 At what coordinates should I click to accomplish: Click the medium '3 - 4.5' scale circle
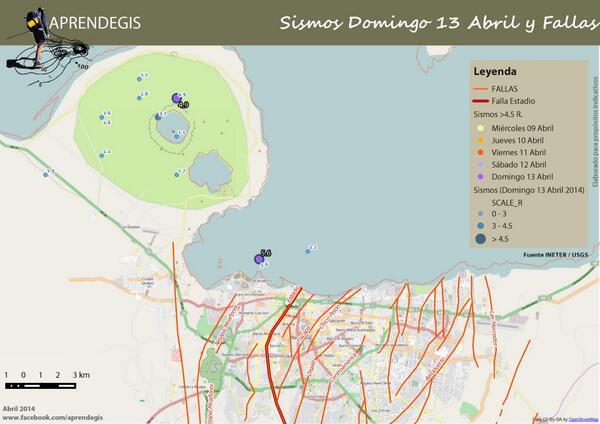coord(481,226)
